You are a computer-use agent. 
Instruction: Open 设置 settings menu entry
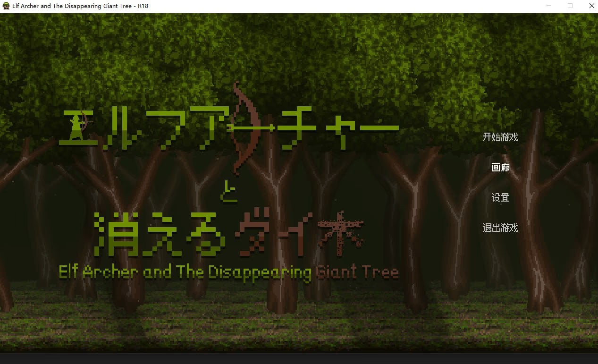[x=500, y=198]
